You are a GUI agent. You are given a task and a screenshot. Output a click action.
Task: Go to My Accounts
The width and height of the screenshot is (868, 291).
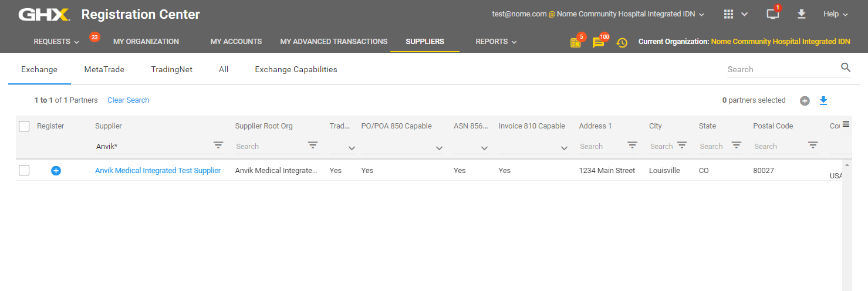(x=236, y=42)
